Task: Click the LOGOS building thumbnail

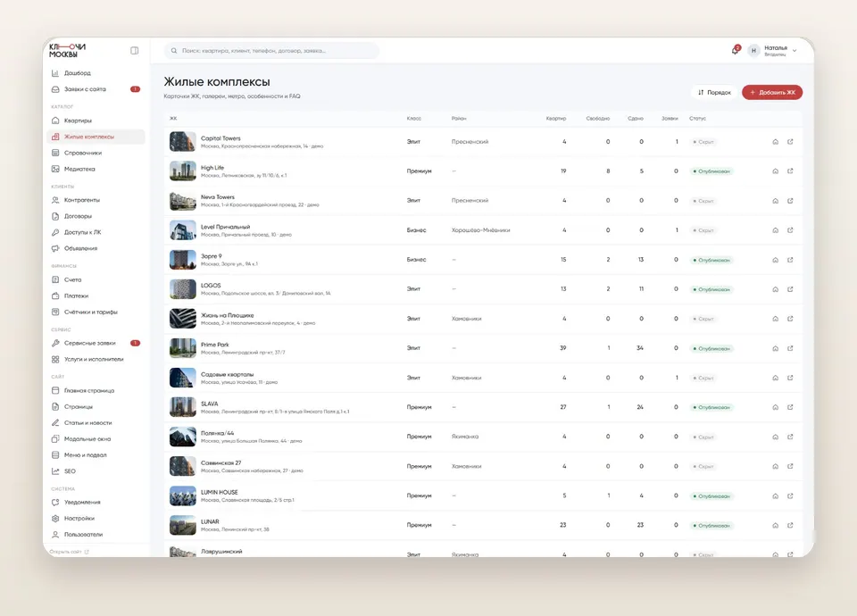Action: 182,289
